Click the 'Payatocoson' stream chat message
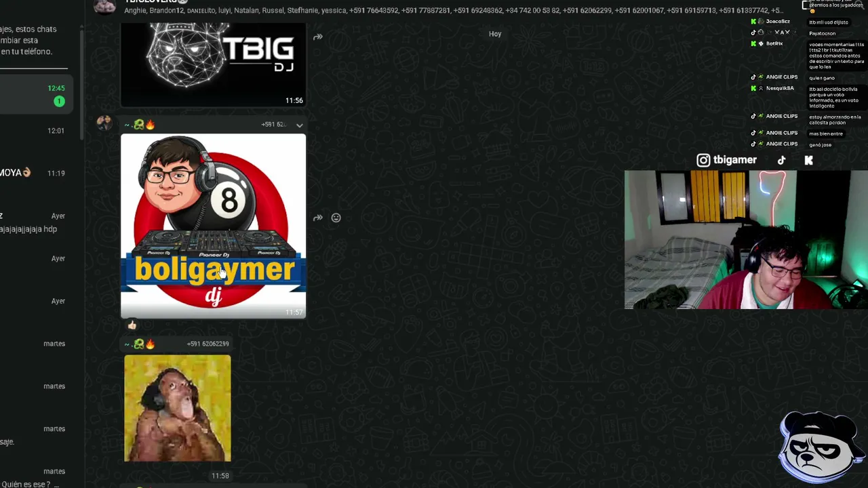 [x=823, y=33]
